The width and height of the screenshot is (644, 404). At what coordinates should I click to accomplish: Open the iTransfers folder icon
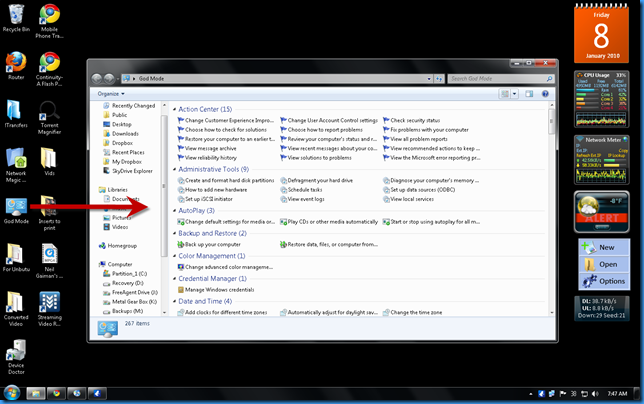16,114
